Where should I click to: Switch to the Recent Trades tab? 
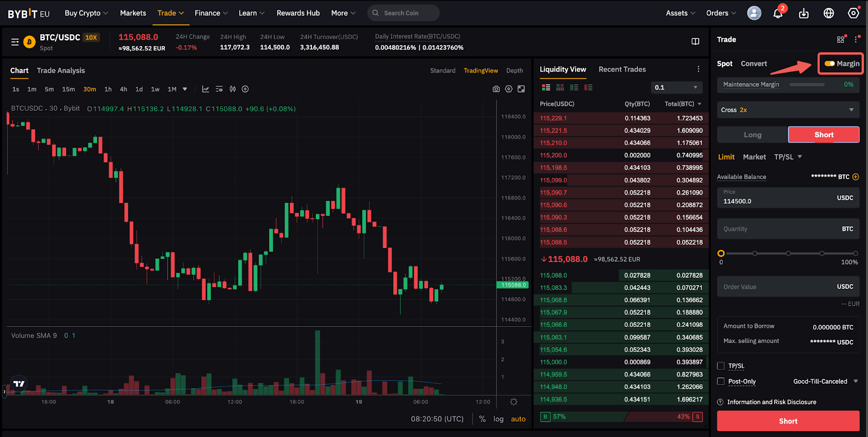tap(622, 69)
